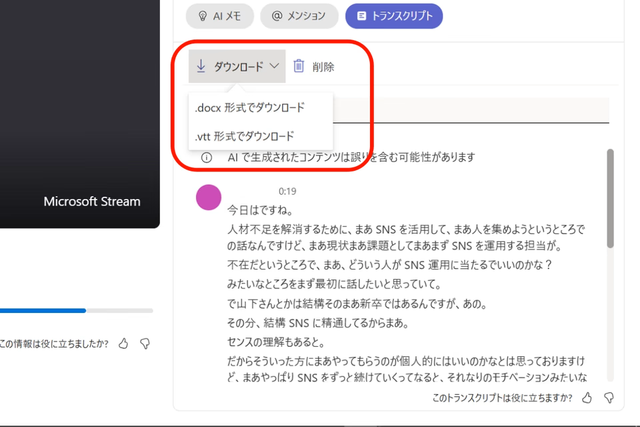Click the text 今日はですね。
This screenshot has height=427, width=640.
tap(260, 211)
